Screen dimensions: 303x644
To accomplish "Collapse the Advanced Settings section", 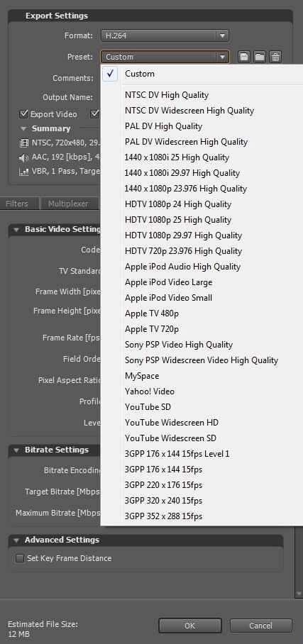I will pos(16,540).
